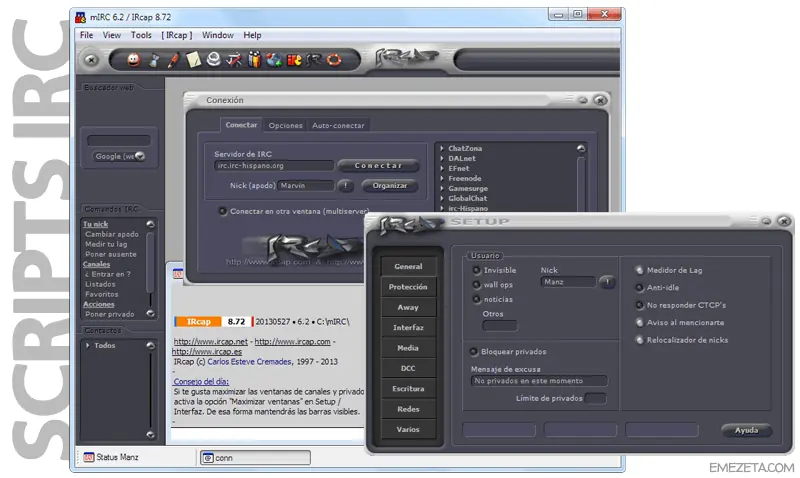Click scroll-up arrow in Contactos panel

[151, 345]
